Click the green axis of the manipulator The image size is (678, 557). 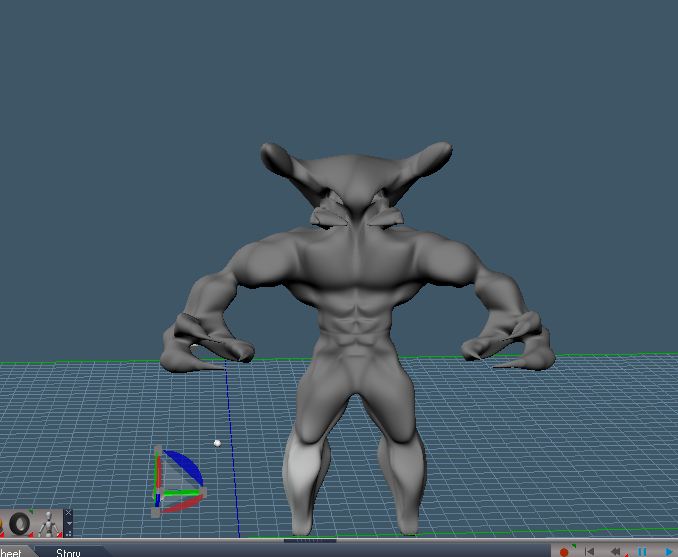(x=181, y=493)
